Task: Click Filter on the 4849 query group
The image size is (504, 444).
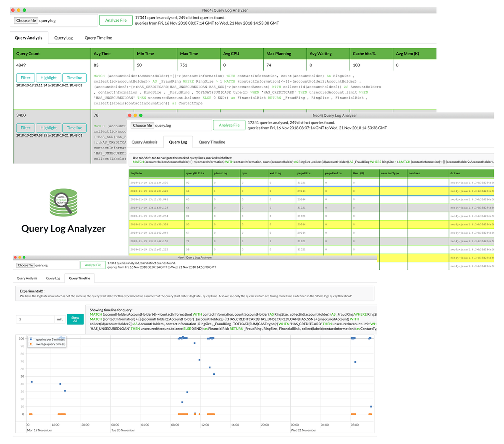Action: (x=25, y=78)
